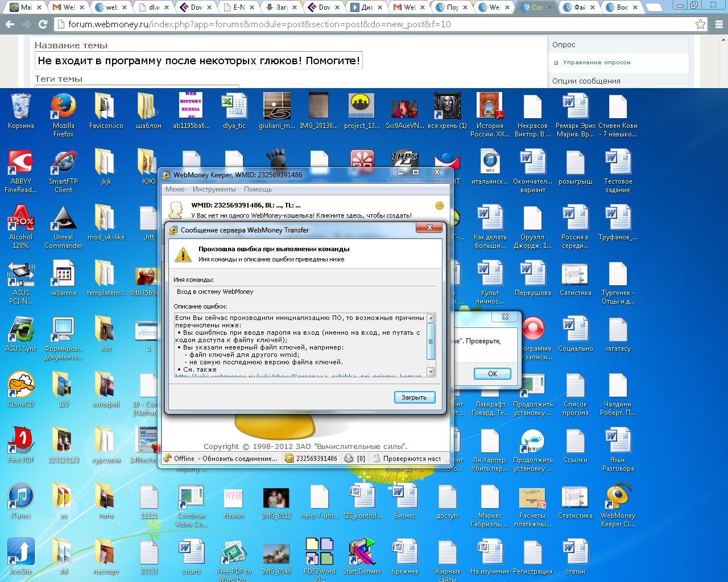Click the Управление опросом link
This screenshot has width=728, height=582.
(597, 63)
